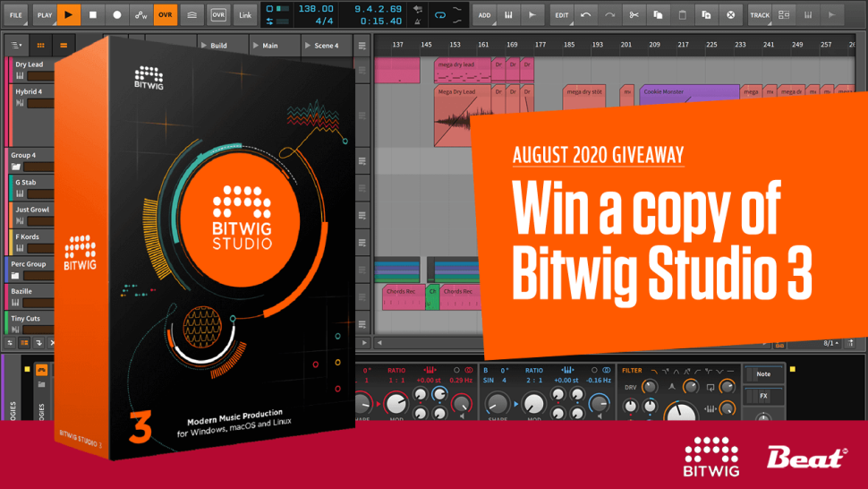Click the Cut scissors icon
The width and height of the screenshot is (868, 489).
pos(634,15)
